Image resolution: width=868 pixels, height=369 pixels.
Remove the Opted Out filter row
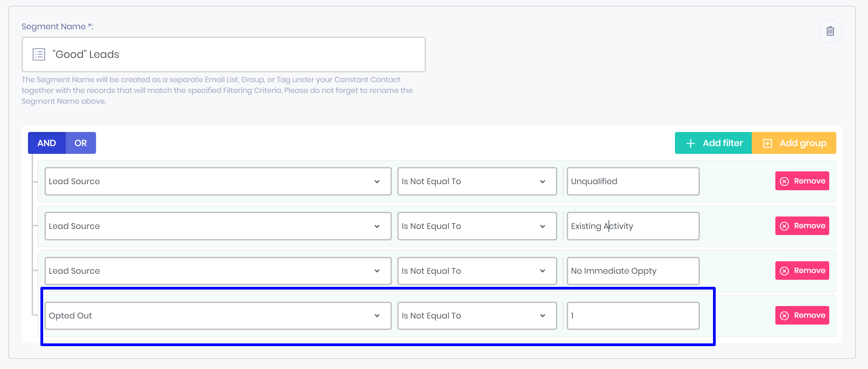point(802,315)
